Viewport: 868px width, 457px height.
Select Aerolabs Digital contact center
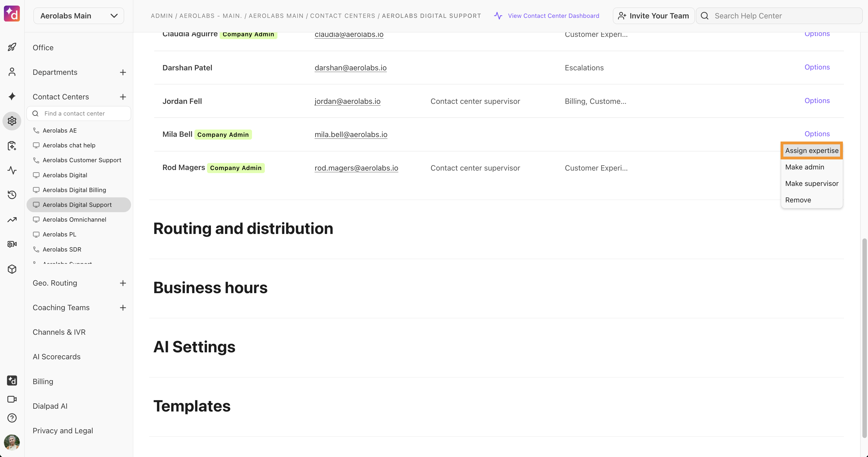(65, 175)
